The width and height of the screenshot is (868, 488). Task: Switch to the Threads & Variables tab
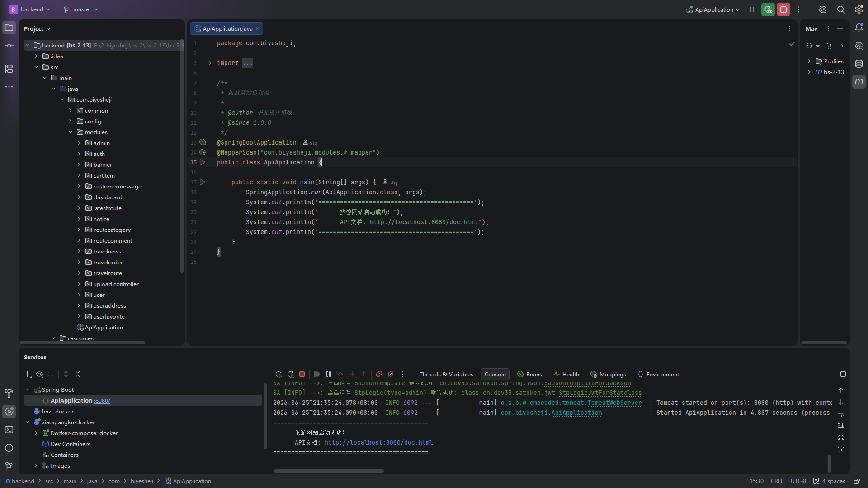tap(446, 374)
